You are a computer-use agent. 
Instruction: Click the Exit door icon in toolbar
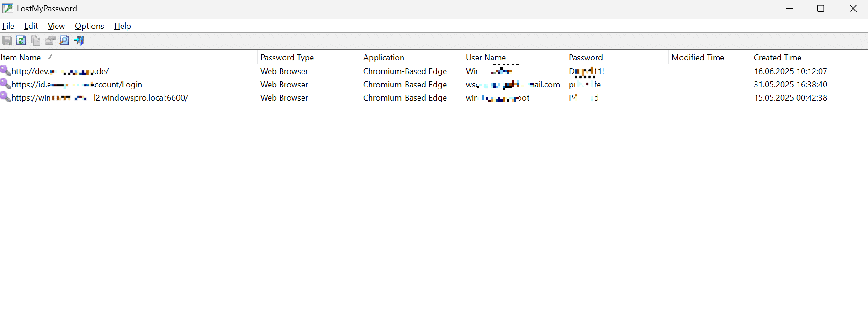[x=79, y=41]
